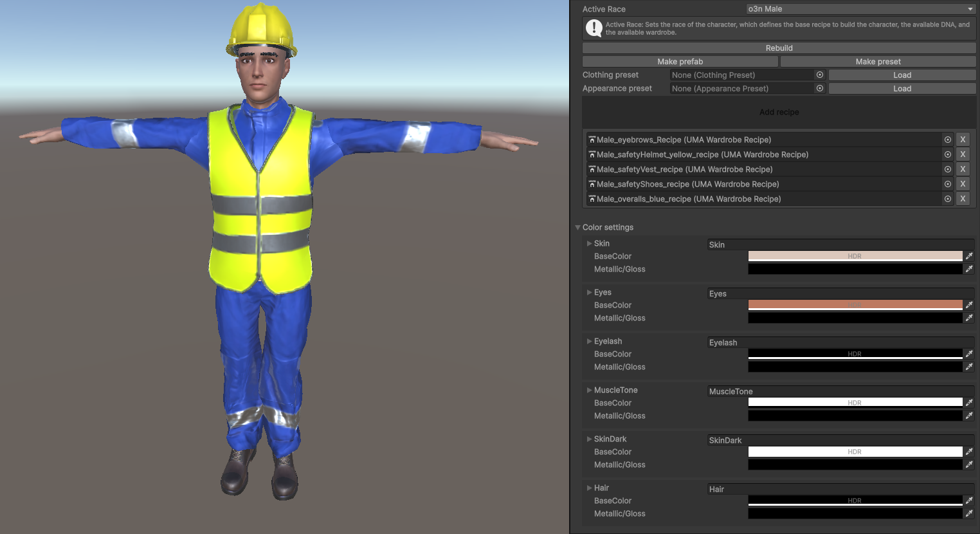This screenshot has width=980, height=534.
Task: Open the Eyelash Metallic/Gloss color swatch
Action: [855, 367]
